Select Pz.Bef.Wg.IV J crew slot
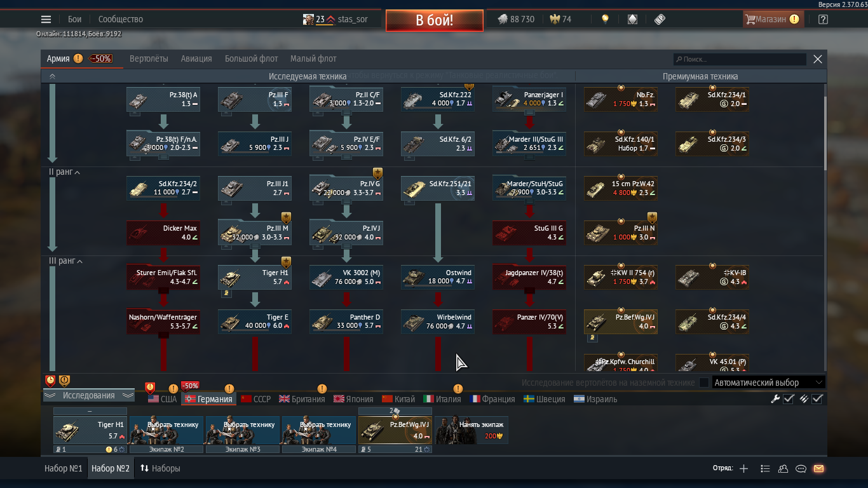This screenshot has width=868, height=488. [x=395, y=430]
